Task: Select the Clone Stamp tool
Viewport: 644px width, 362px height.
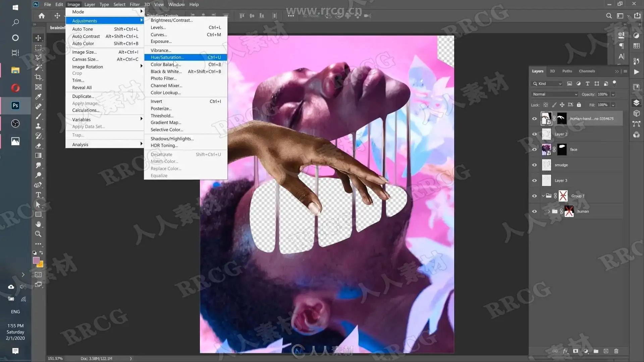Action: (38, 126)
